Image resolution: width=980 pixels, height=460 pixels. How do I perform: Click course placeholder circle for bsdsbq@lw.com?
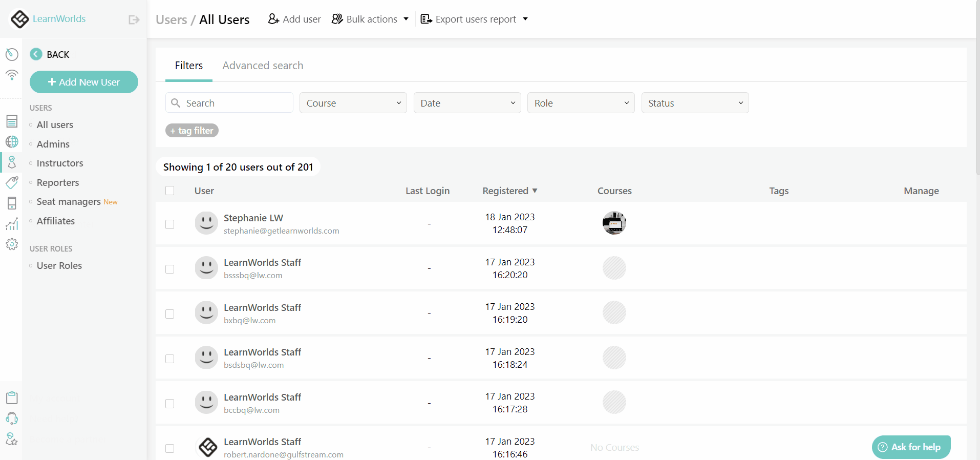[614, 358]
